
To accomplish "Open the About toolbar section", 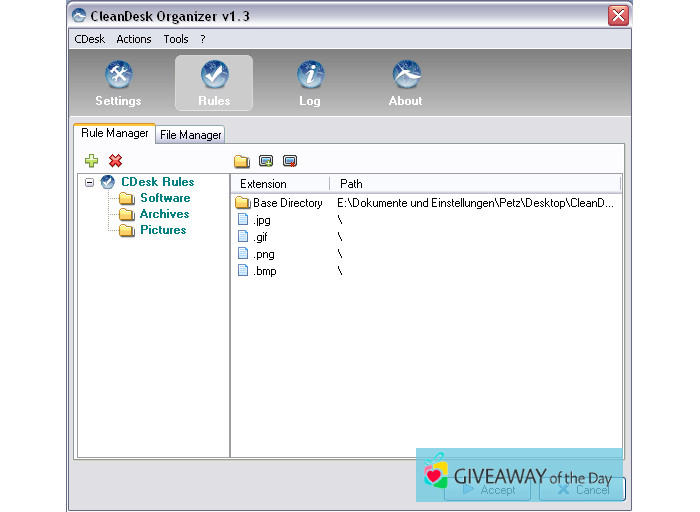I will (405, 83).
